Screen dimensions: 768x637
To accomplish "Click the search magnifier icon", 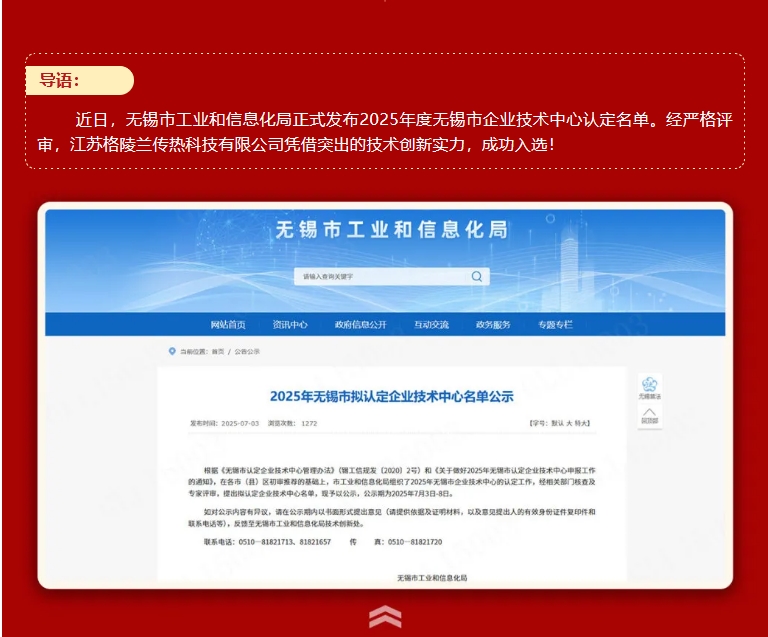I will (477, 276).
